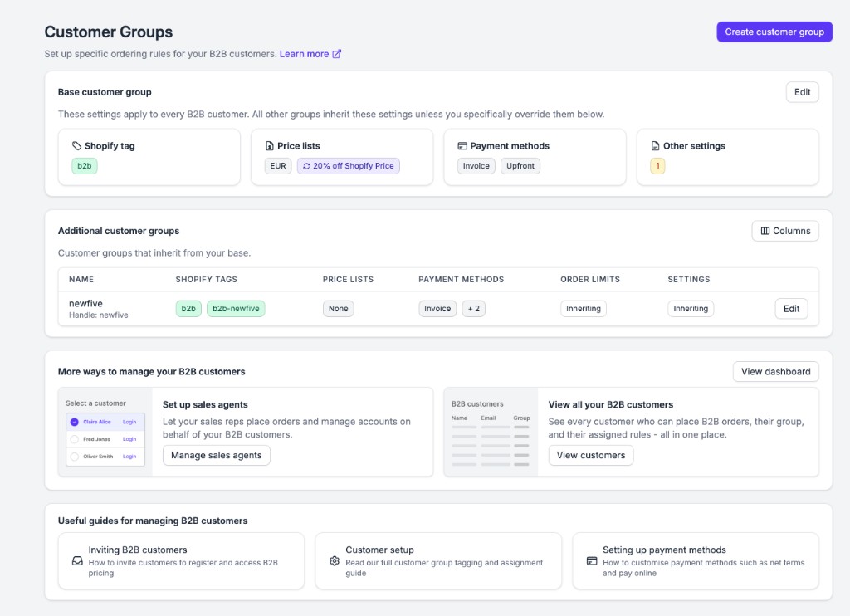Click Inheriting badge under Order Limits

coord(584,309)
